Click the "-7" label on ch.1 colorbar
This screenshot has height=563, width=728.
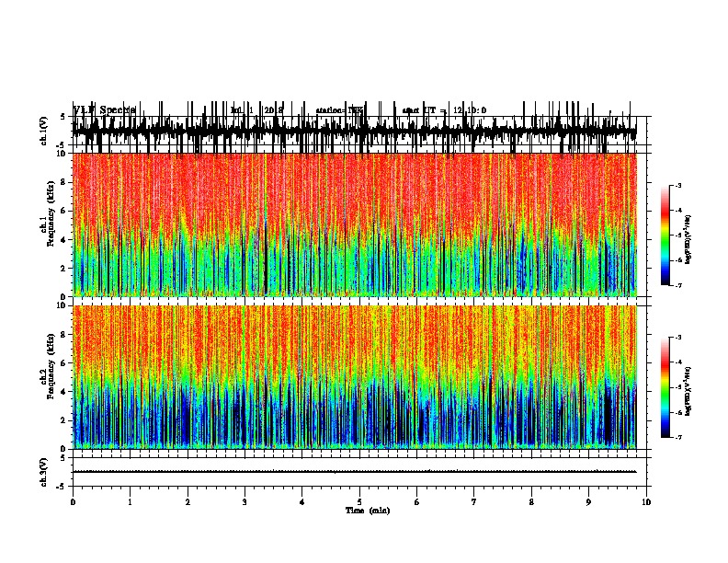pos(677,285)
